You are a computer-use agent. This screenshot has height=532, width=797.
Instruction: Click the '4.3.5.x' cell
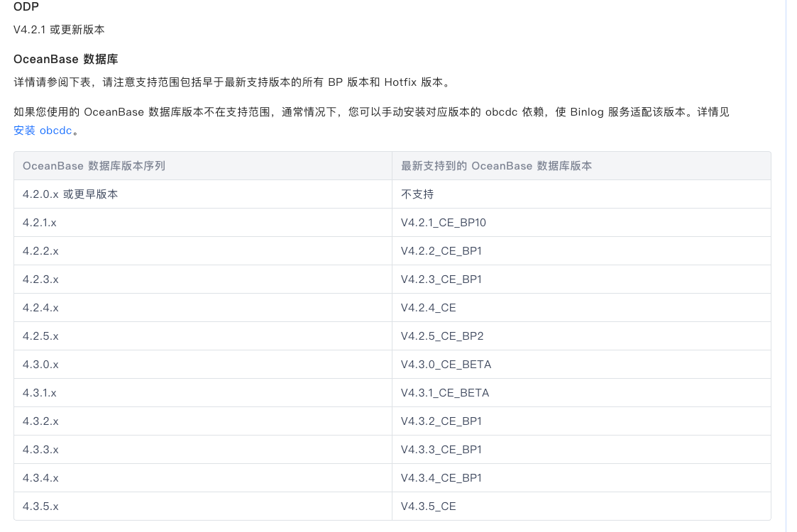click(x=203, y=506)
